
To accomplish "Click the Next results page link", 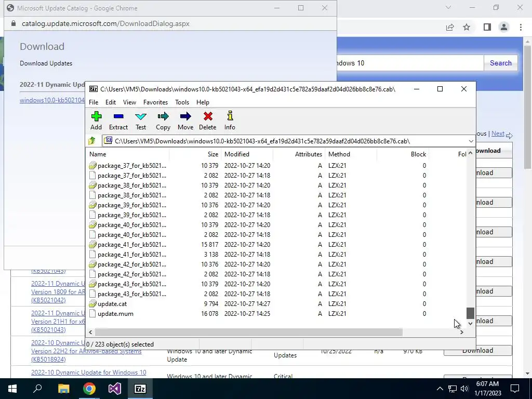I will (x=498, y=134).
